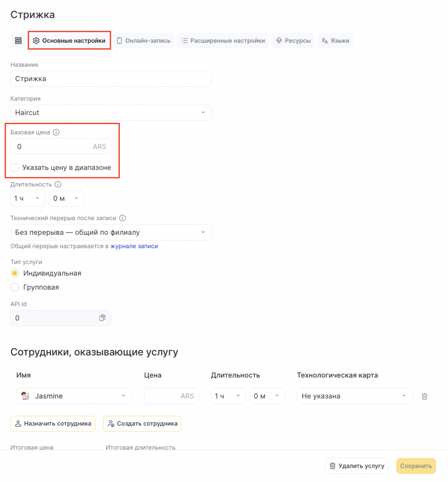Click the info icon next to Длительность
448x482 pixels.
point(58,185)
